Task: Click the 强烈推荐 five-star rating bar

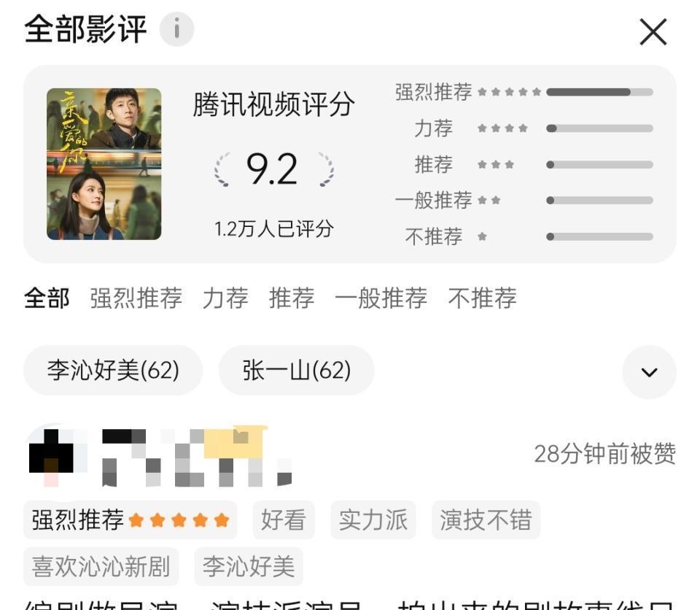Action: point(599,92)
